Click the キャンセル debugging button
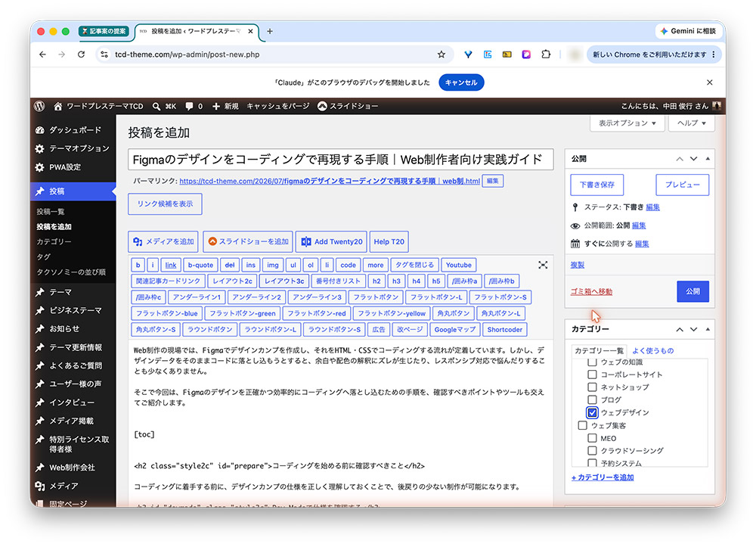Viewport: 756px width, 547px height. coord(461,82)
